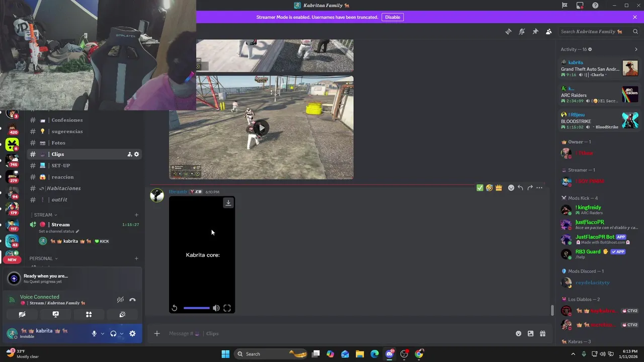644x362 pixels.
Task: Open the Help question mark icon
Action: 595,6
